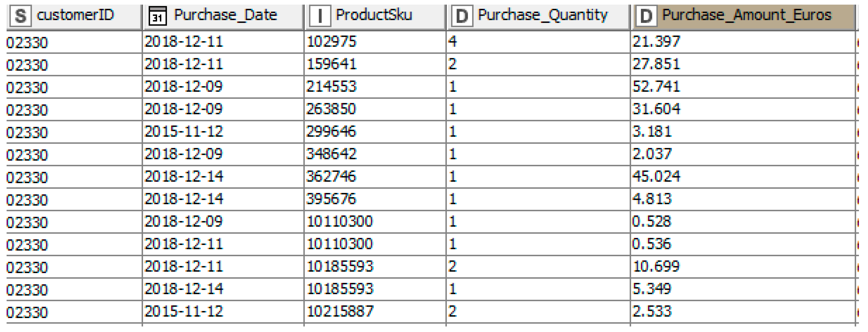868x332 pixels.
Task: Click the double type icon beside Purchase_Amount_Euros
Action: pyautogui.click(x=646, y=16)
